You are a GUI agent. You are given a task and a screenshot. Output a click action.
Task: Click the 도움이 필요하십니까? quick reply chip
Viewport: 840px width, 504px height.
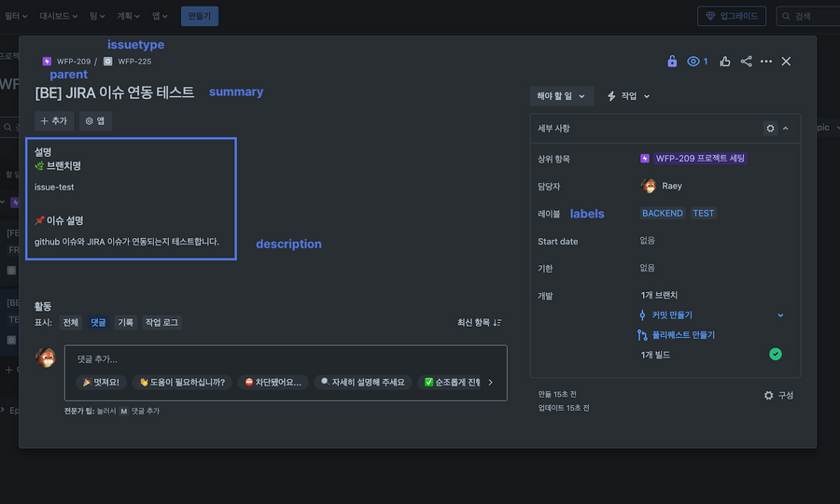pos(182,383)
